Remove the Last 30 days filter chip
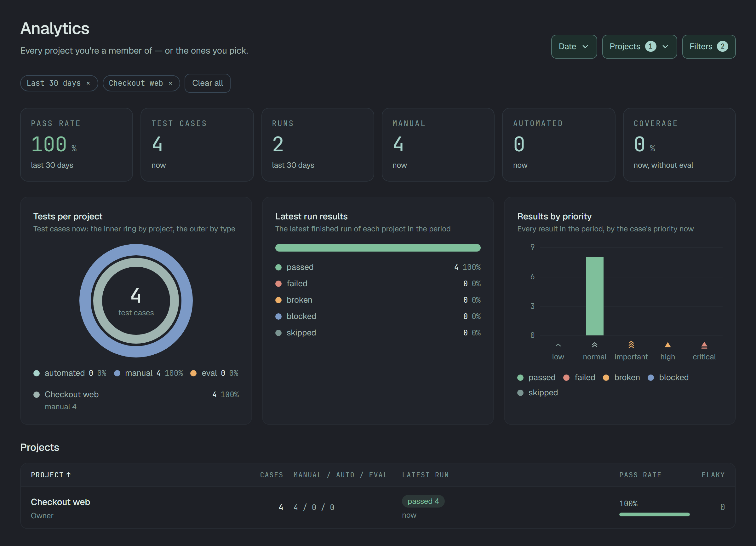 click(88, 84)
